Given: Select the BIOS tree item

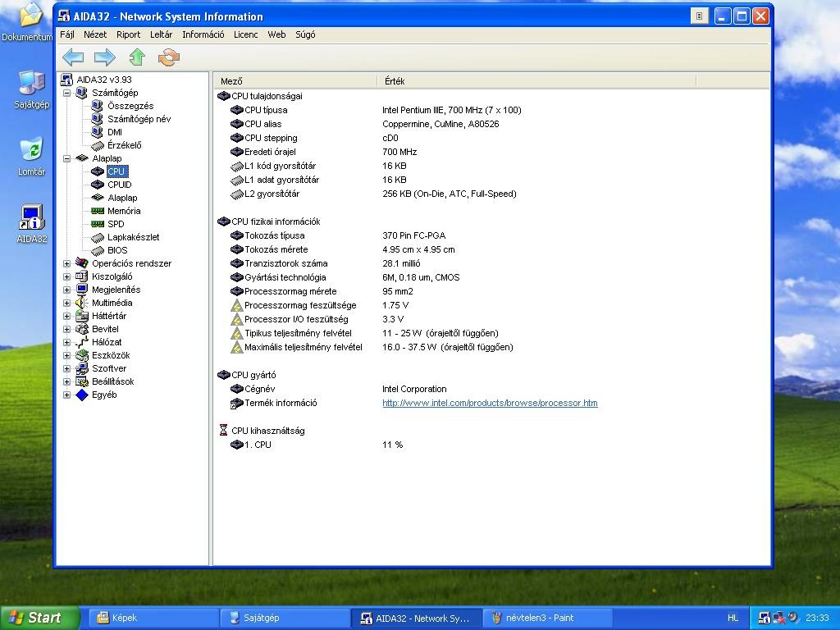Looking at the screenshot, I should coord(117,250).
